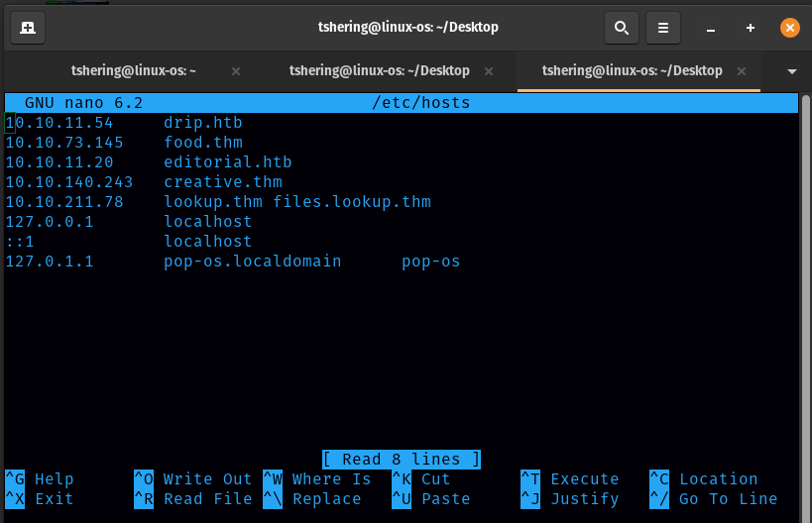812x523 pixels.
Task: Open the terminal search magnifier
Action: coord(622,28)
